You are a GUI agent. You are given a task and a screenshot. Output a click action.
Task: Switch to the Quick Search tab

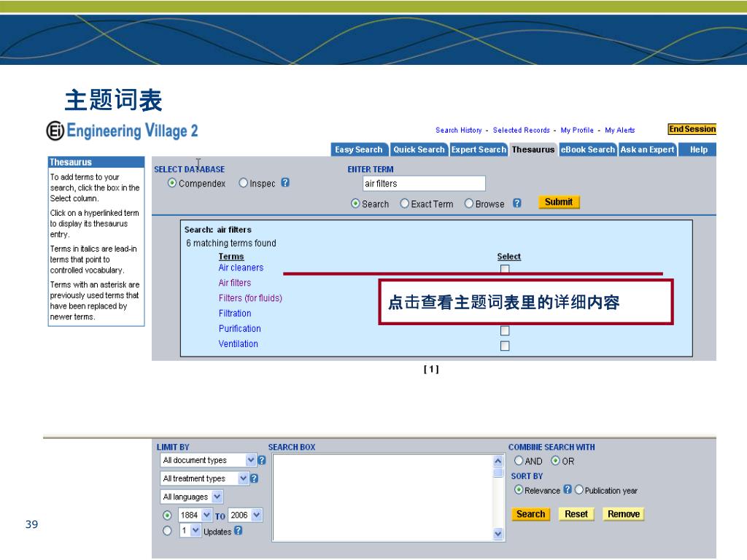[419, 149]
